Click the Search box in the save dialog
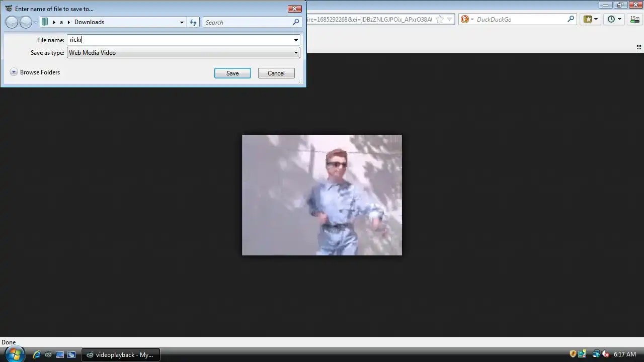 pyautogui.click(x=248, y=22)
